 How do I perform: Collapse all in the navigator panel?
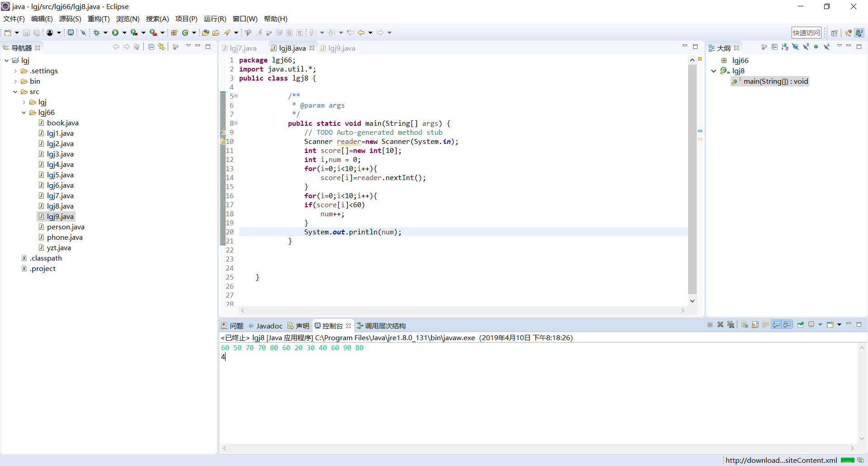click(x=151, y=47)
